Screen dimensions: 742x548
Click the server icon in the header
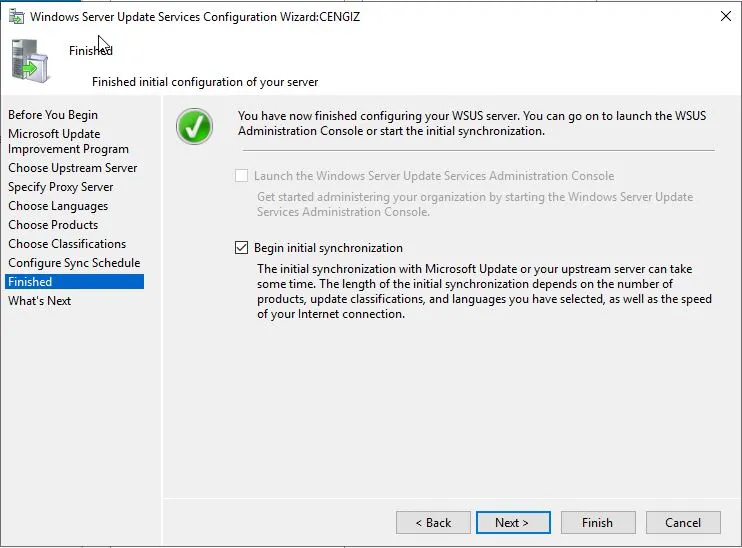click(30, 60)
